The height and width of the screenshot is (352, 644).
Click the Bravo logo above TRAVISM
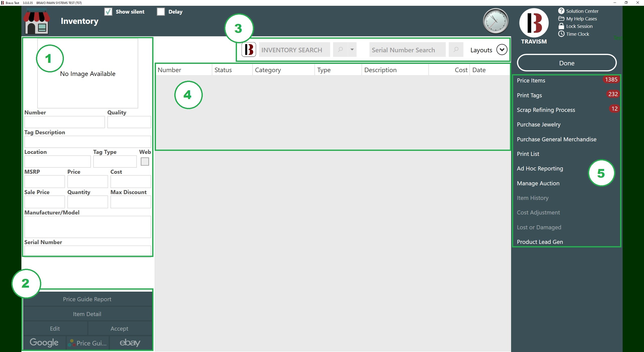coord(534,23)
